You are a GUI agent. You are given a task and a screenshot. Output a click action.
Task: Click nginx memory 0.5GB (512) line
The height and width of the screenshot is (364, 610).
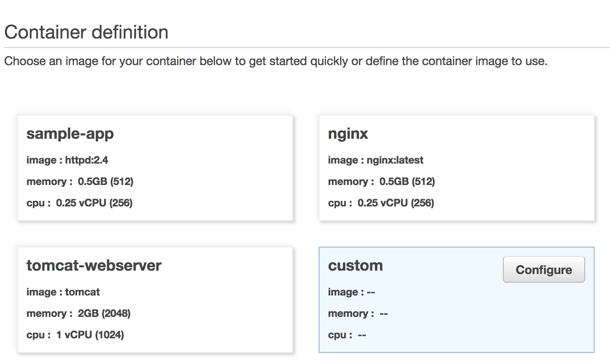[x=381, y=182]
